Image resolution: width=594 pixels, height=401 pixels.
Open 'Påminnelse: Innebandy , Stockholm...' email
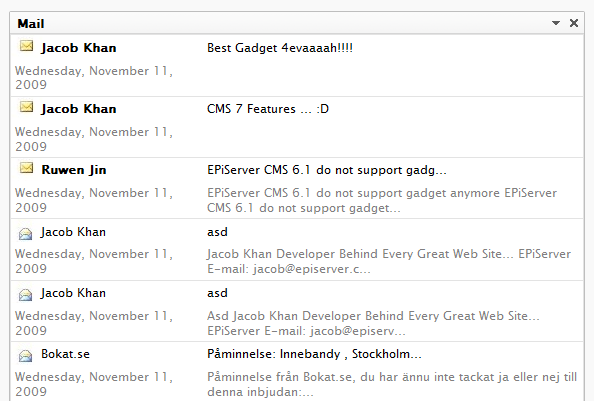point(314,354)
